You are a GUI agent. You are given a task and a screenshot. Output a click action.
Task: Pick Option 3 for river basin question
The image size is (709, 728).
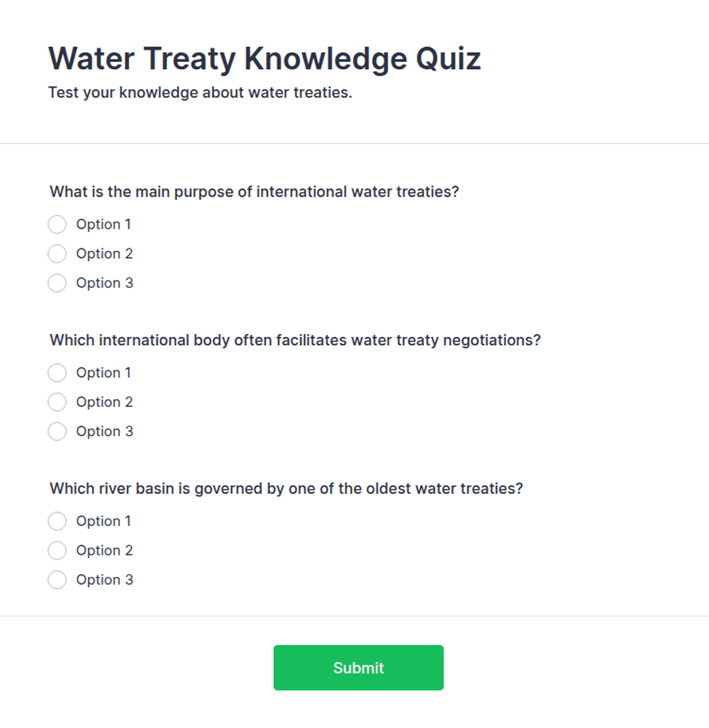tap(57, 579)
